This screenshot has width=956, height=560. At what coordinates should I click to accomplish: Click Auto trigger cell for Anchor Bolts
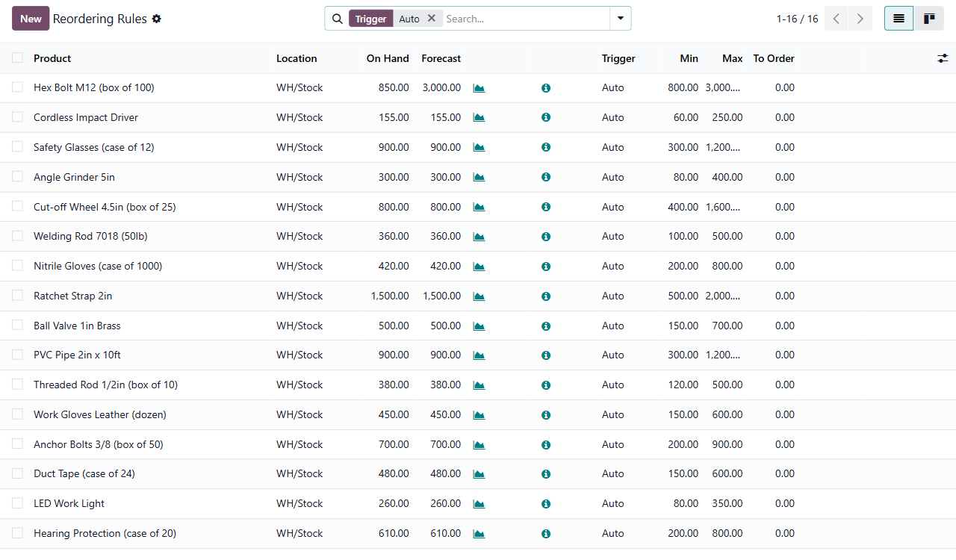click(x=612, y=445)
